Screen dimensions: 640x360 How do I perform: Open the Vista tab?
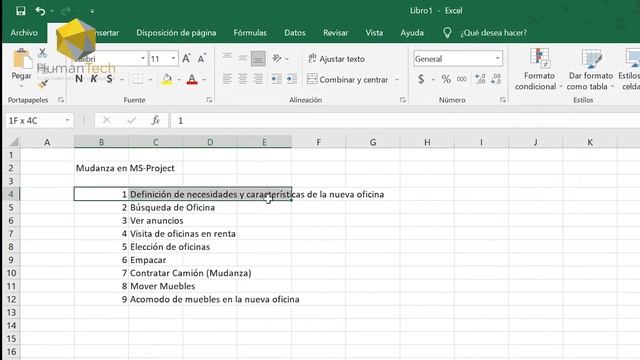click(x=374, y=33)
